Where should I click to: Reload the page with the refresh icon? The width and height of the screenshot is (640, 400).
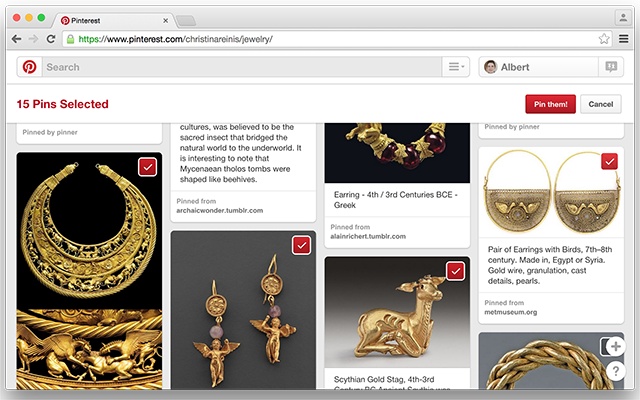click(x=51, y=39)
